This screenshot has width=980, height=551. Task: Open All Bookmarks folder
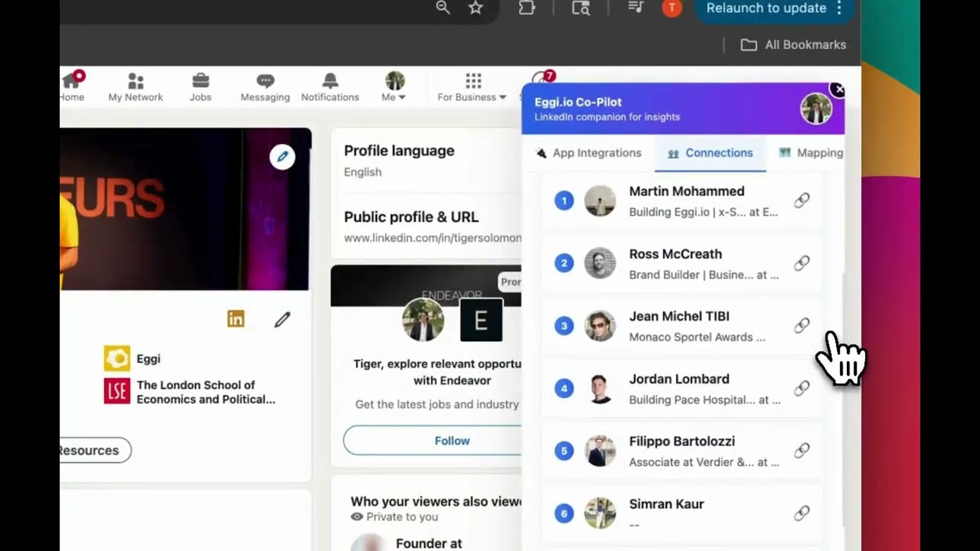pyautogui.click(x=793, y=44)
